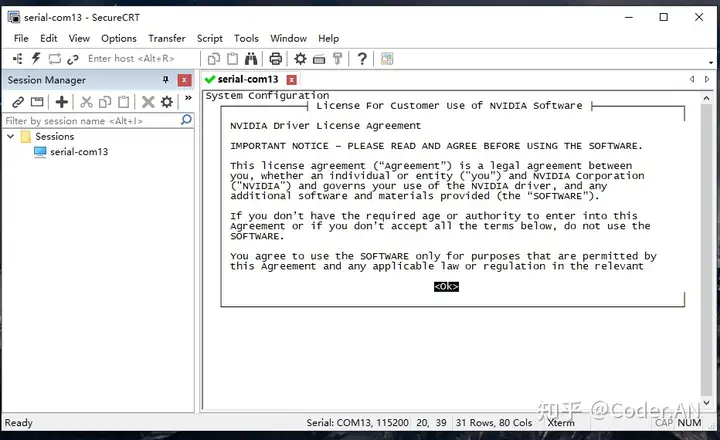Open the Window menu
Image resolution: width=720 pixels, height=440 pixels.
(x=288, y=39)
